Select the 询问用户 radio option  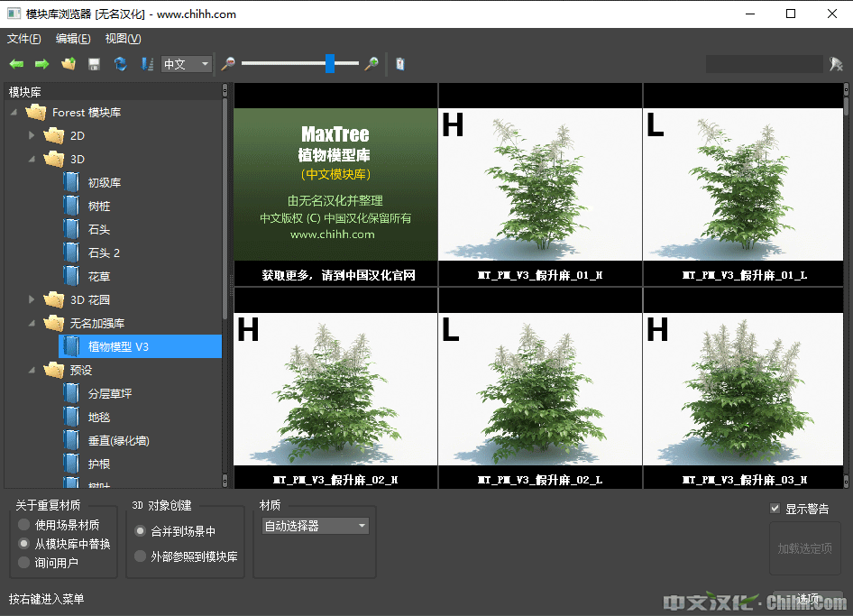pyautogui.click(x=24, y=563)
